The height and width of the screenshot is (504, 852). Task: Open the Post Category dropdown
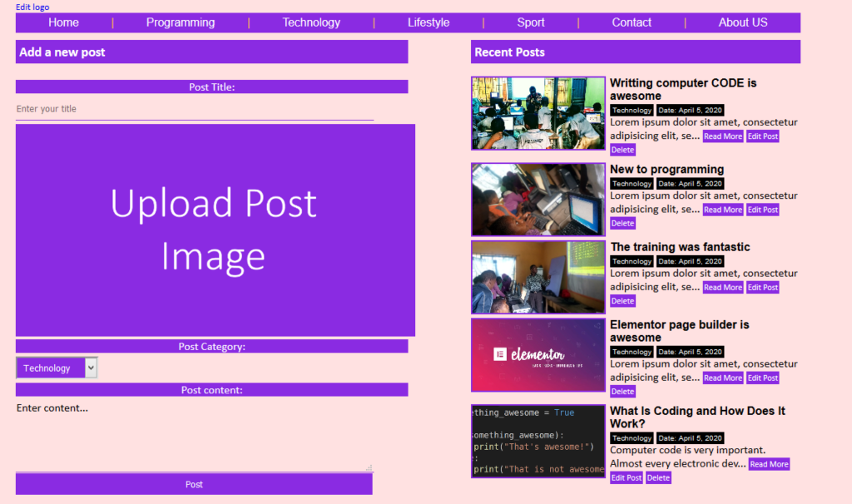(56, 367)
